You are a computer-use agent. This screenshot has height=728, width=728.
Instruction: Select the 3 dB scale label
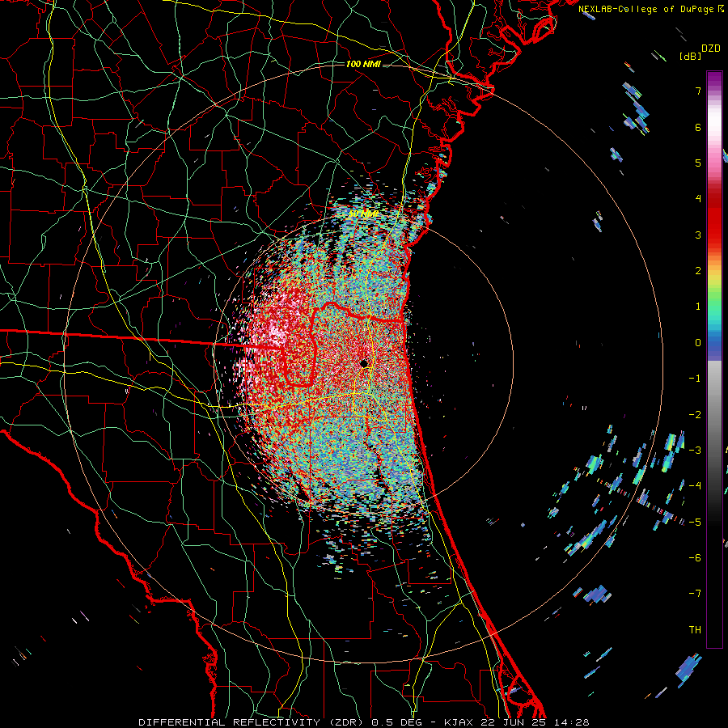tap(698, 235)
